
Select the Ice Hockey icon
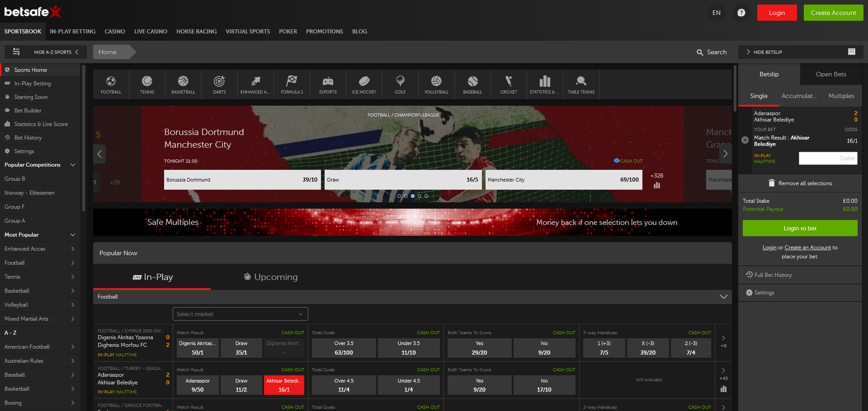point(364,84)
